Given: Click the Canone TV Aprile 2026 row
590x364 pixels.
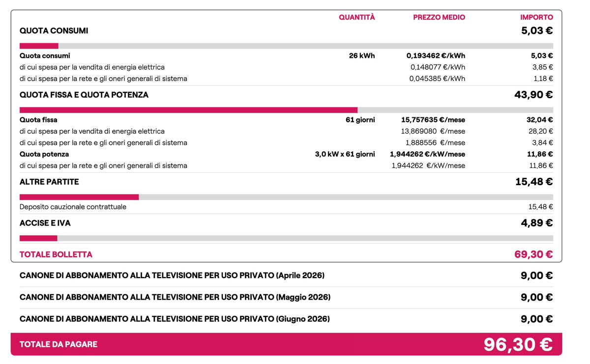Looking at the screenshot, I should (286, 276).
